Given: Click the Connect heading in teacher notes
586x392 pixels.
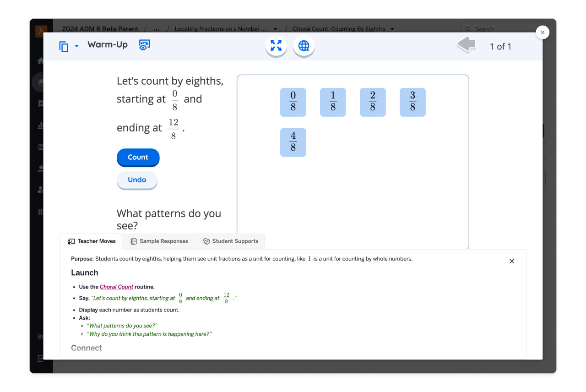Looking at the screenshot, I should (x=87, y=348).
